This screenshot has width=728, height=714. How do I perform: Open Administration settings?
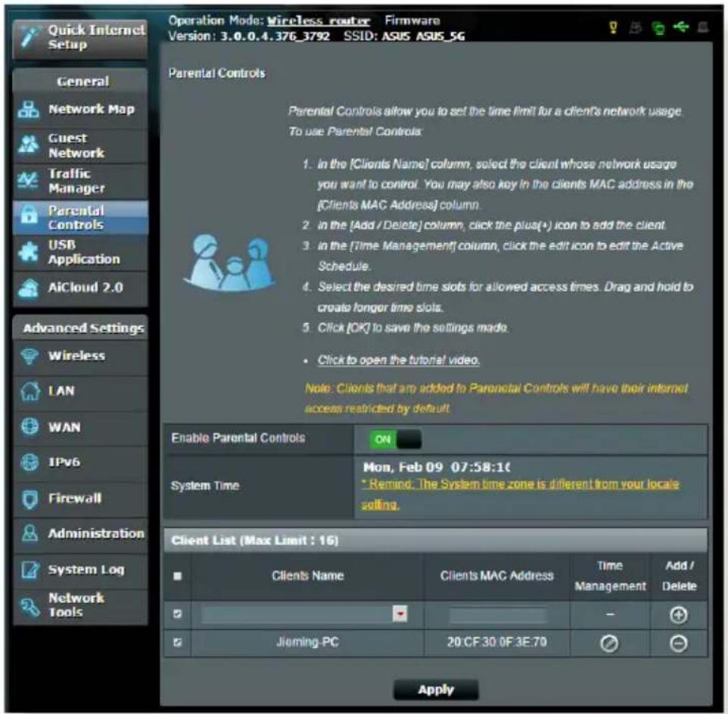click(x=80, y=534)
